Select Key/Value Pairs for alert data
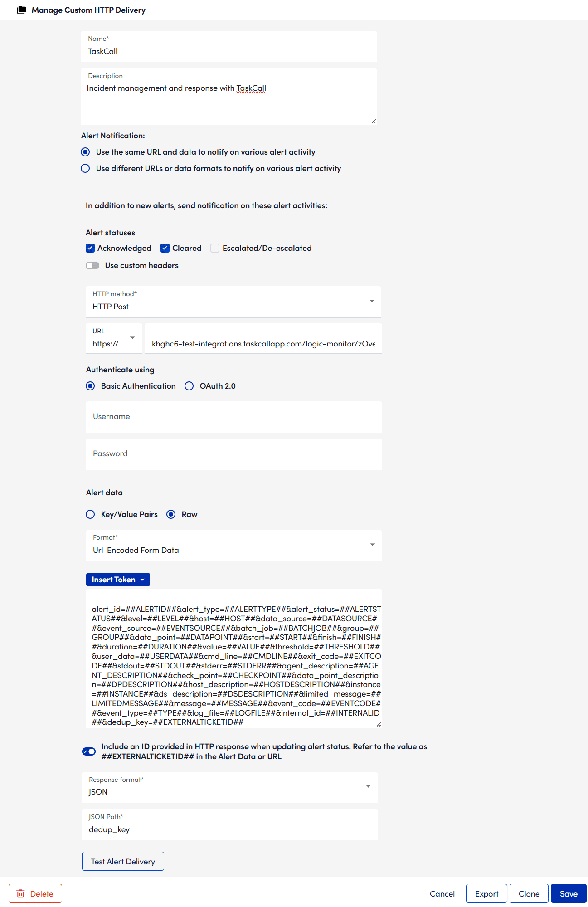The image size is (588, 907). pyautogui.click(x=90, y=514)
